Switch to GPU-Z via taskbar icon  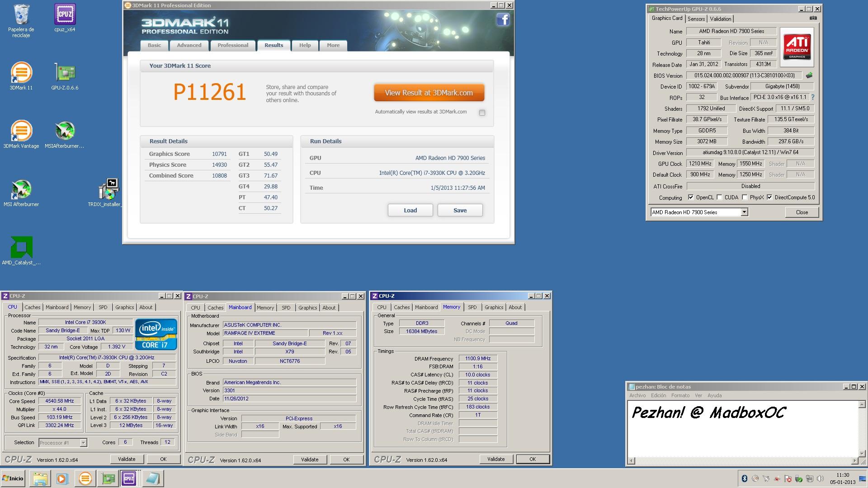(108, 478)
